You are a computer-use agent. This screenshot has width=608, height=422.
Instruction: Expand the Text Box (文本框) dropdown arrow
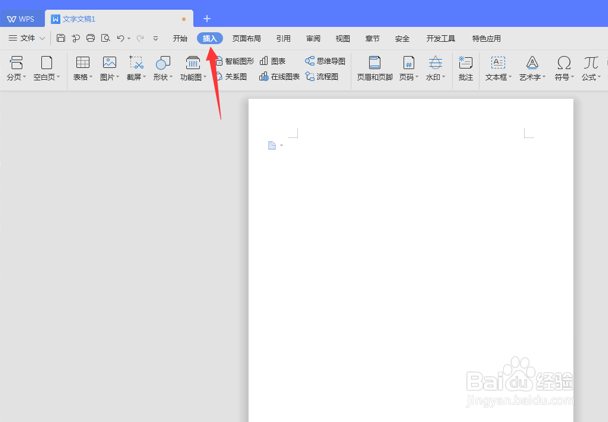pos(510,77)
